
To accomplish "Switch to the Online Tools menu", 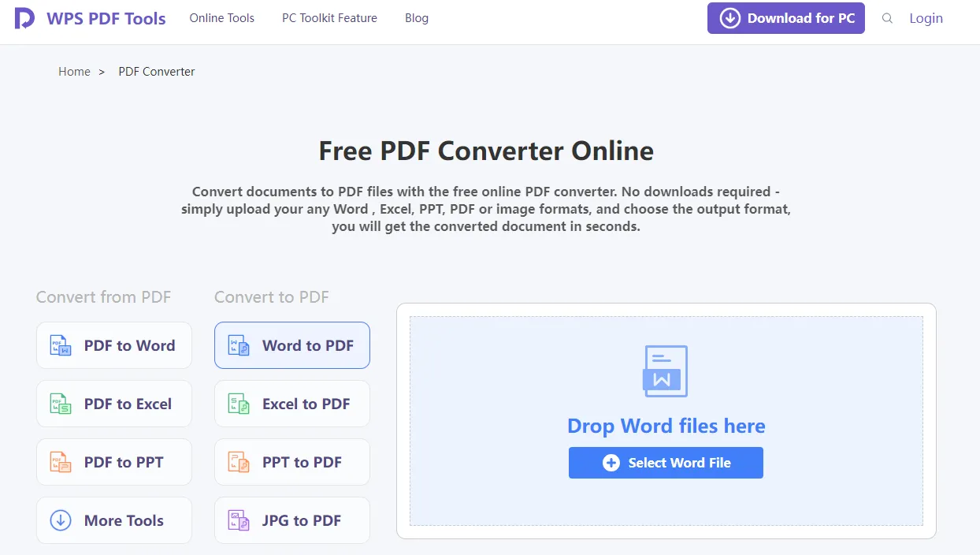I will pos(221,18).
